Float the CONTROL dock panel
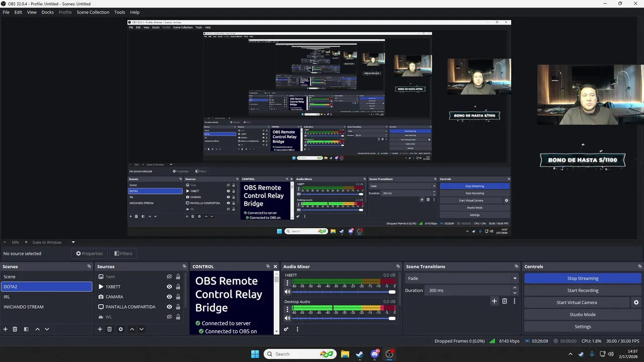Viewport: 644px width, 362px height. click(268, 266)
